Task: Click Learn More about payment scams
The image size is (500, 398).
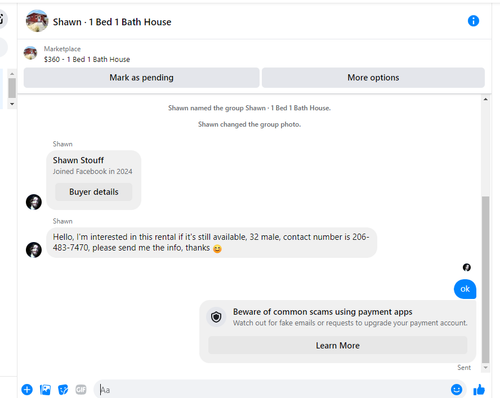Action: click(338, 345)
